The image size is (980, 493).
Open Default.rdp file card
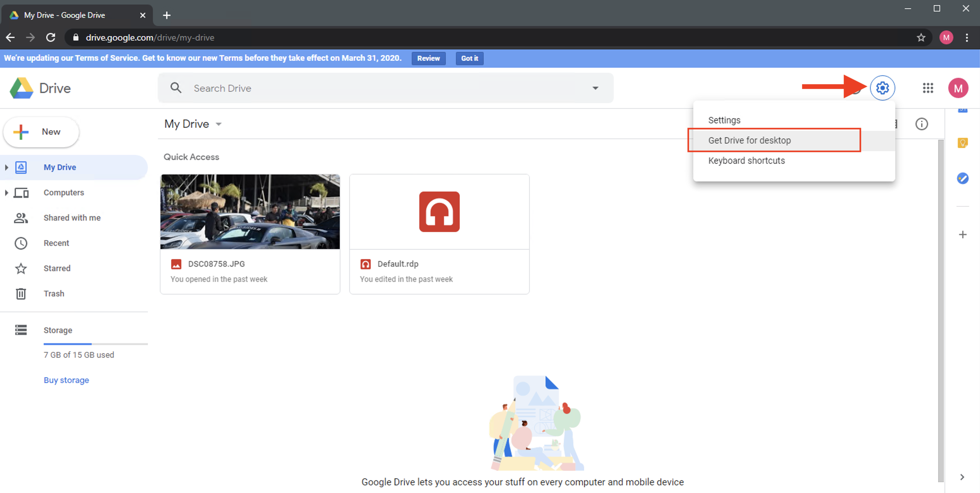click(439, 234)
